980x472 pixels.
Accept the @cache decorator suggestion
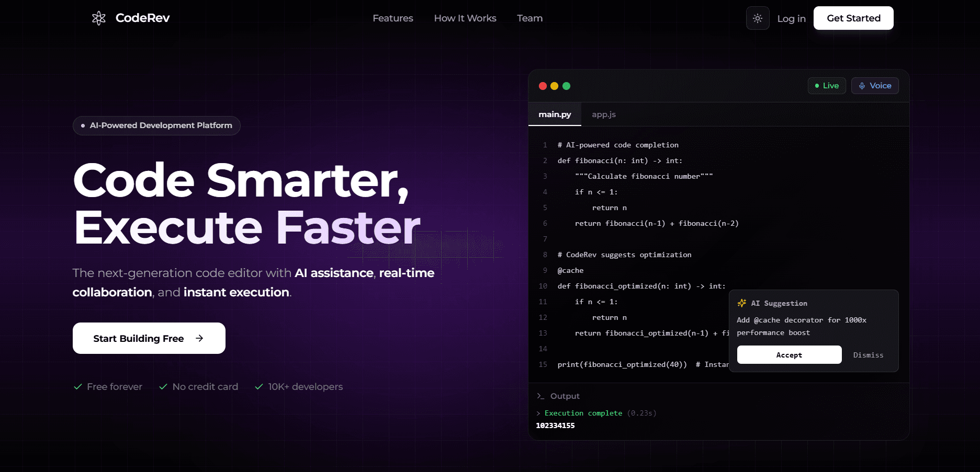click(x=788, y=354)
